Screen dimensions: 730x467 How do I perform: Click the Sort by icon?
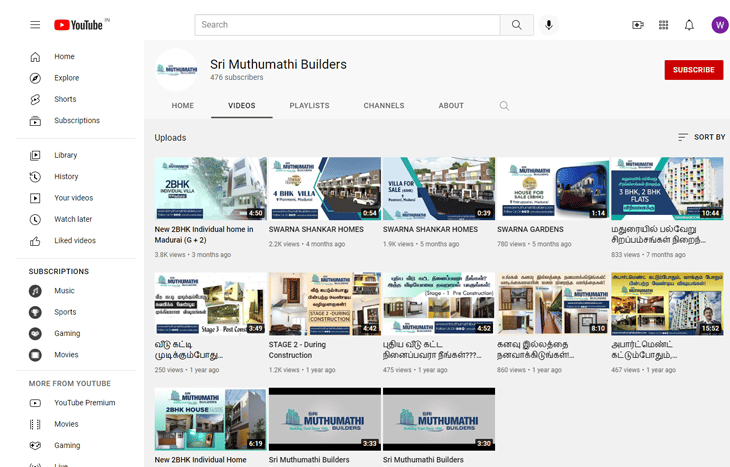[x=683, y=137]
